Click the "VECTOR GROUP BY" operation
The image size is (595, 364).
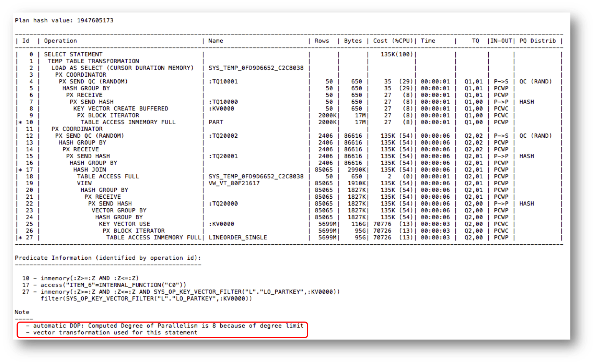point(119,210)
